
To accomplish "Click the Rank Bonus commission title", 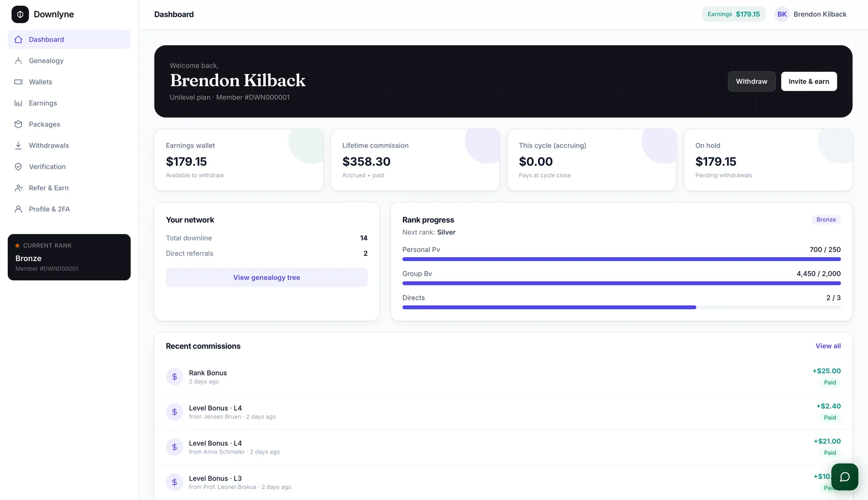I will pyautogui.click(x=208, y=373).
